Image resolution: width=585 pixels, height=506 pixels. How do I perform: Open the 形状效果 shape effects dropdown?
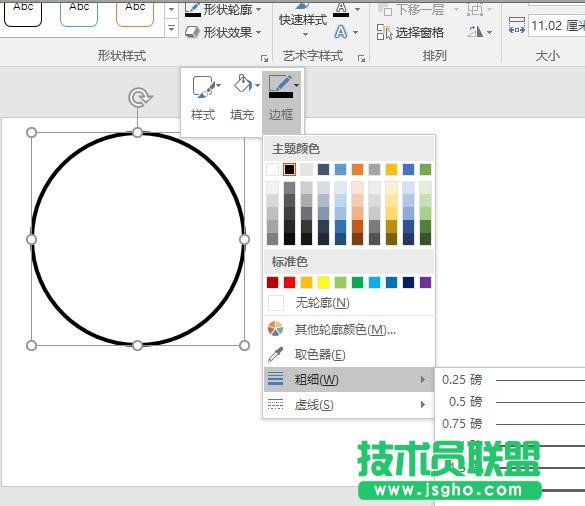[x=223, y=32]
